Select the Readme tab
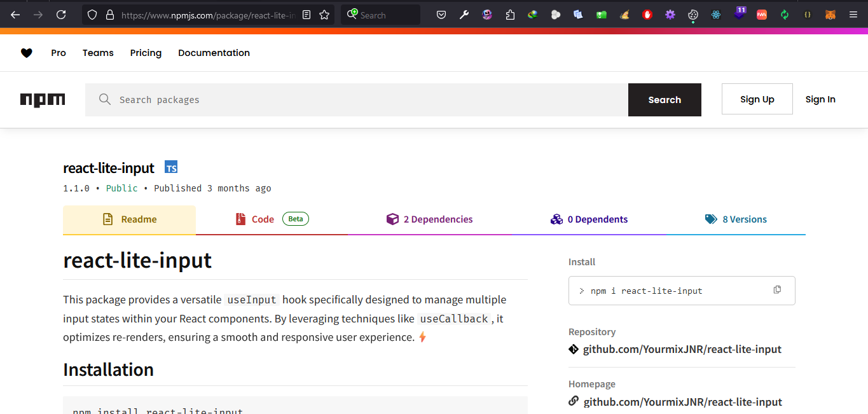The height and width of the screenshot is (414, 868). point(129,219)
